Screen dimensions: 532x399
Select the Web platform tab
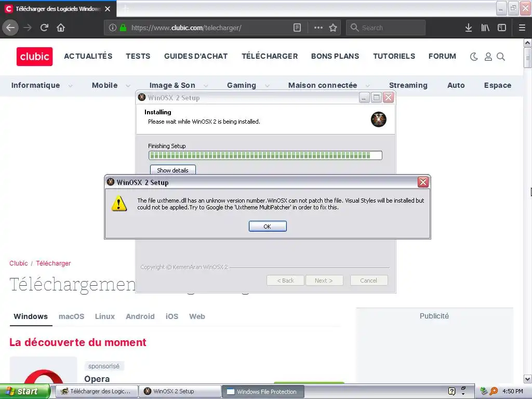coord(197,316)
